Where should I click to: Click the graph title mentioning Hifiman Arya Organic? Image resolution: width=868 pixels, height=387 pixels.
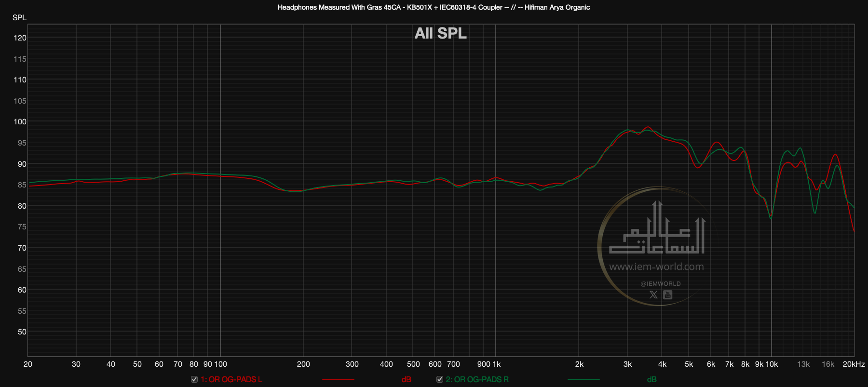pos(434,7)
